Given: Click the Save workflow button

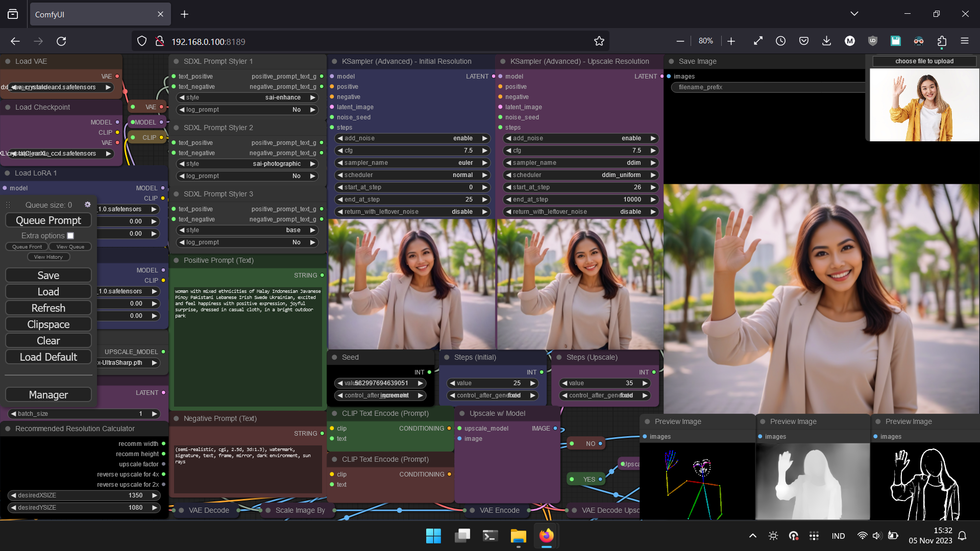Looking at the screenshot, I should tap(48, 275).
